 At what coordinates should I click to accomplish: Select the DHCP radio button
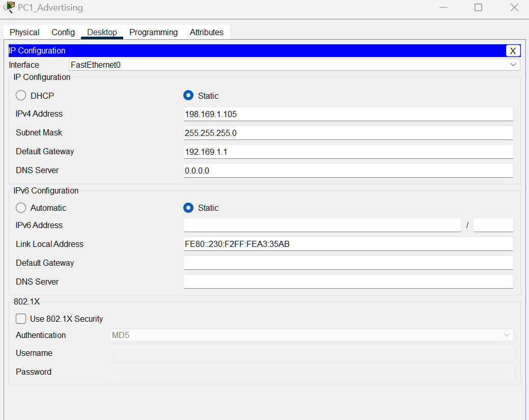coord(21,96)
